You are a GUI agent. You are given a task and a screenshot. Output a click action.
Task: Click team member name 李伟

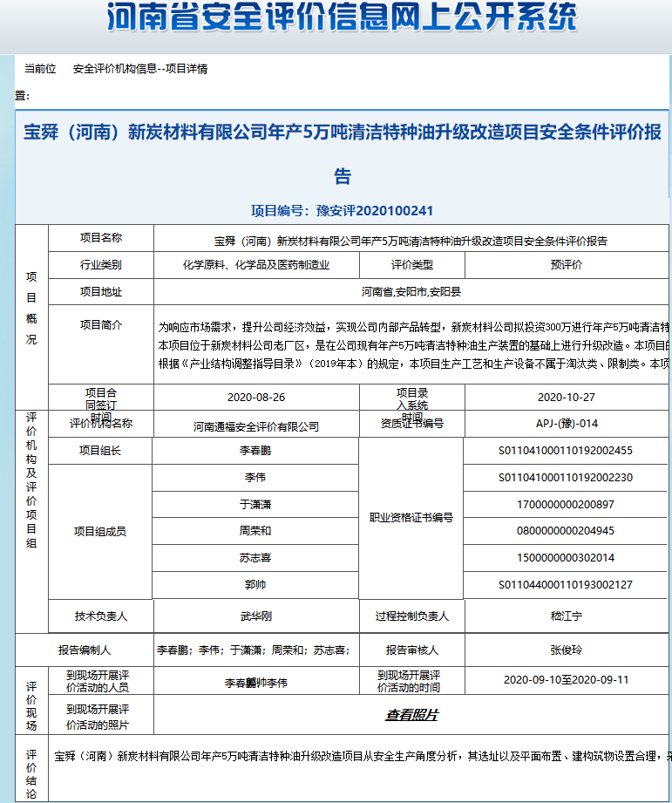[255, 477]
